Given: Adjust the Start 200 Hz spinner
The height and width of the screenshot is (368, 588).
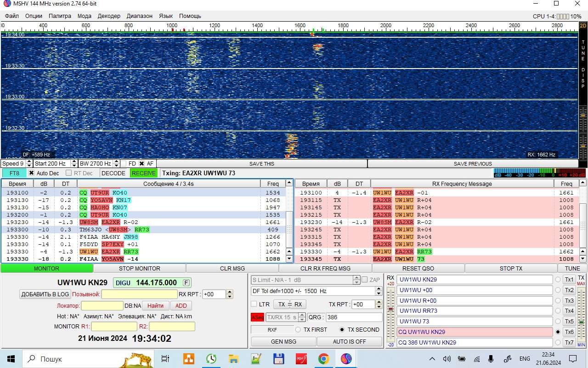Looking at the screenshot, I should (x=74, y=164).
